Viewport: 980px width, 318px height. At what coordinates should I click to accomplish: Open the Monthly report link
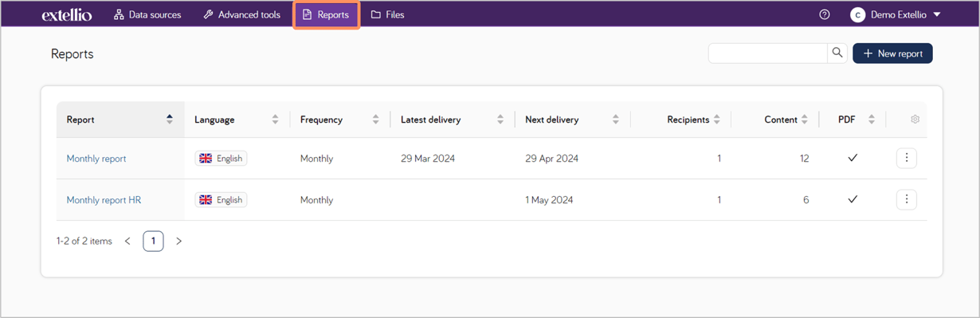96,159
